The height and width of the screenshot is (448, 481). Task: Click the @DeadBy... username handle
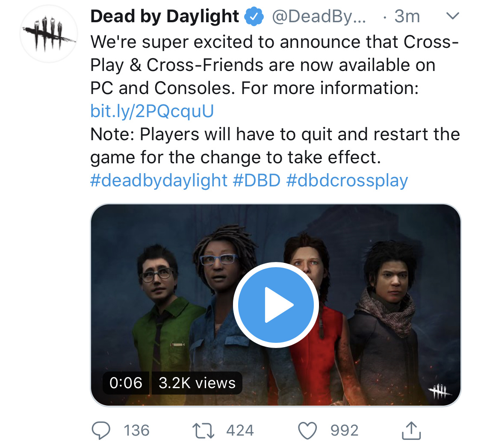pos(319,16)
